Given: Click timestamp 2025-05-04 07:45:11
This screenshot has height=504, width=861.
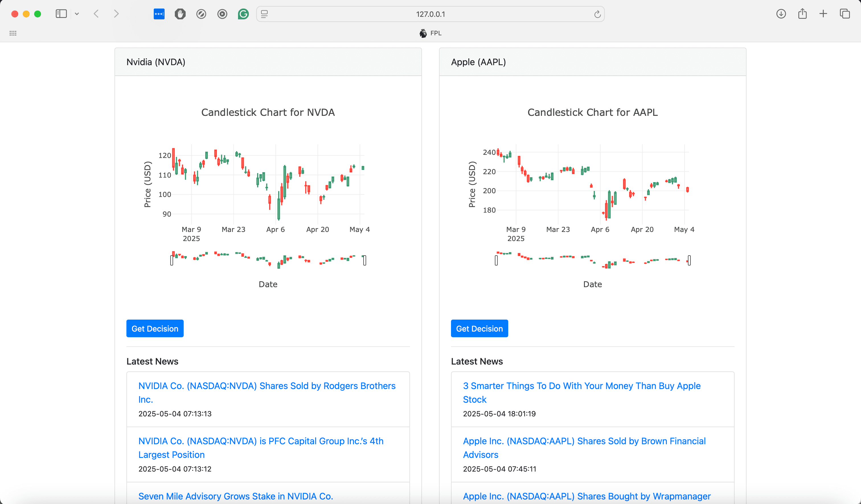Looking at the screenshot, I should coord(499,469).
